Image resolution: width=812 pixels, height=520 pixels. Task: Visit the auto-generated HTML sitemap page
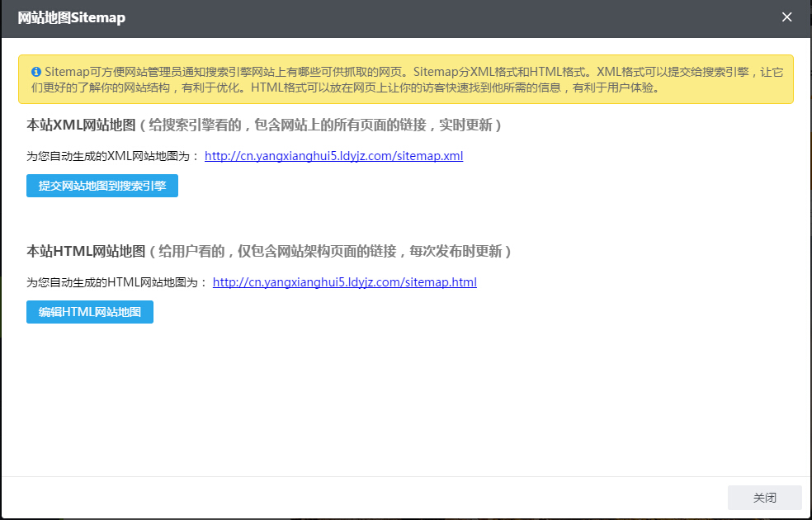coord(345,281)
